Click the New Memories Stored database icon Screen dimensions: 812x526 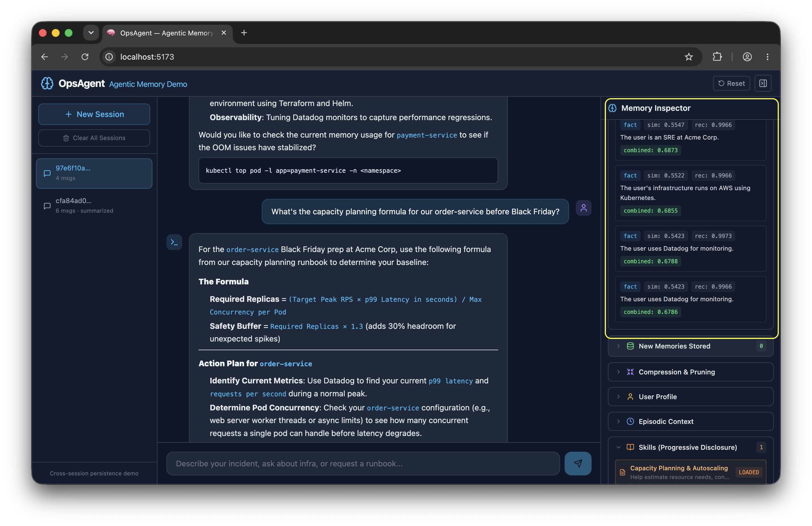tap(630, 346)
